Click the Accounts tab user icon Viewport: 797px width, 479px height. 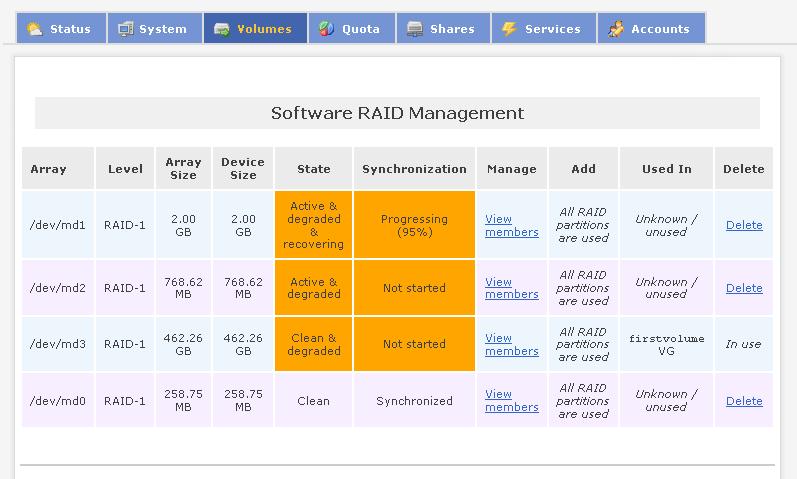coord(616,29)
